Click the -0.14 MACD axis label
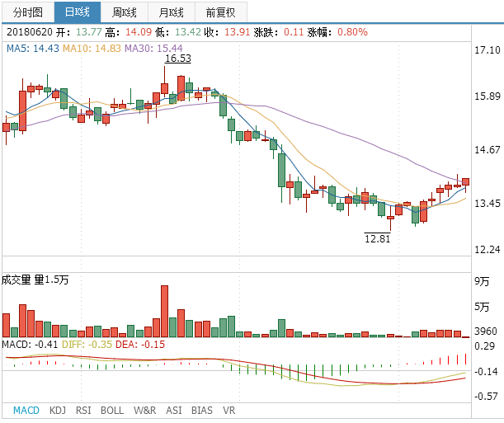Screen dimensions: 504x423 pos(486,372)
